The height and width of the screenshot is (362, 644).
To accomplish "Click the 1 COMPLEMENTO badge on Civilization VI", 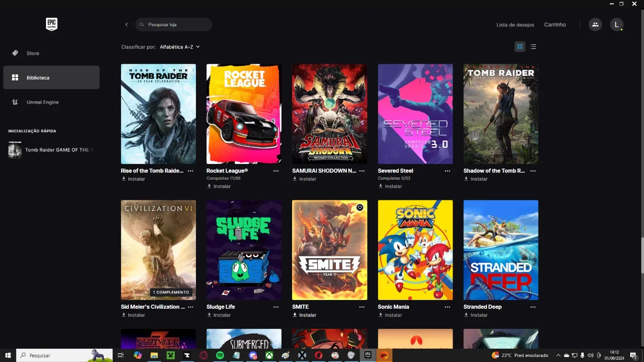I will pos(171,292).
